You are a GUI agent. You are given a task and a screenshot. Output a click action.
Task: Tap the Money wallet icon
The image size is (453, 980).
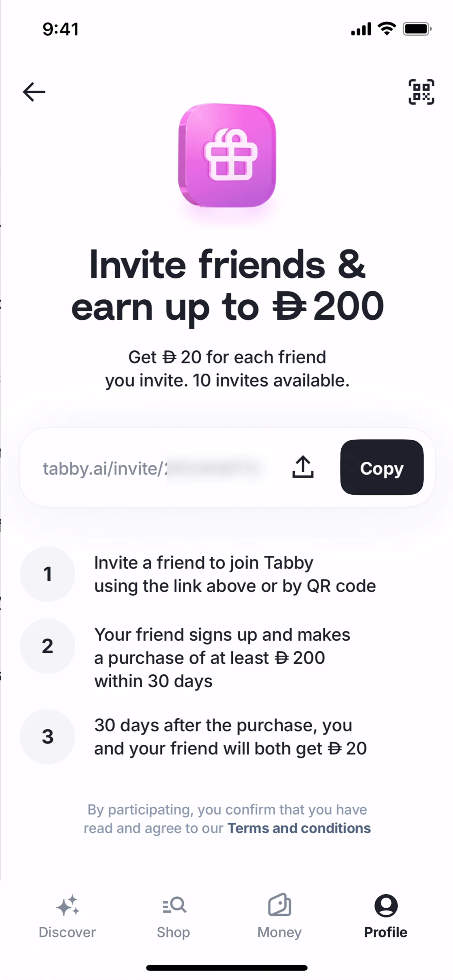[280, 904]
